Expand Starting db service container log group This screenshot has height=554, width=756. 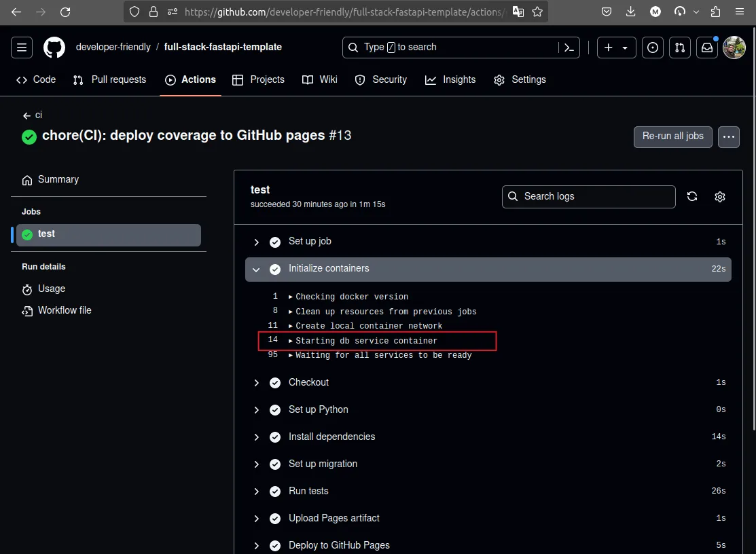(x=365, y=341)
